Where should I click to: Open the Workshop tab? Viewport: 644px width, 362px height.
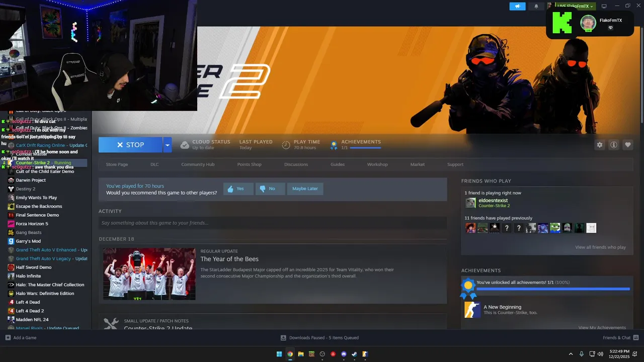(377, 164)
